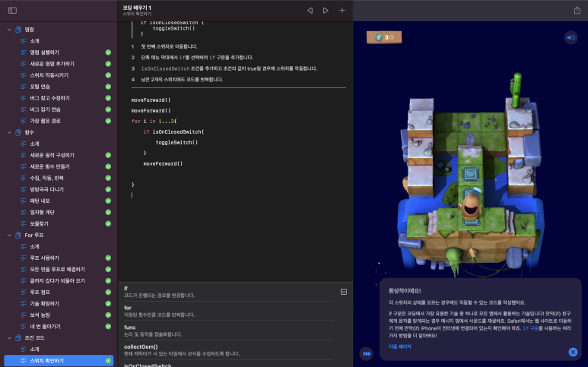
Task: Click the plus add button in toolbar
Action: tap(342, 11)
